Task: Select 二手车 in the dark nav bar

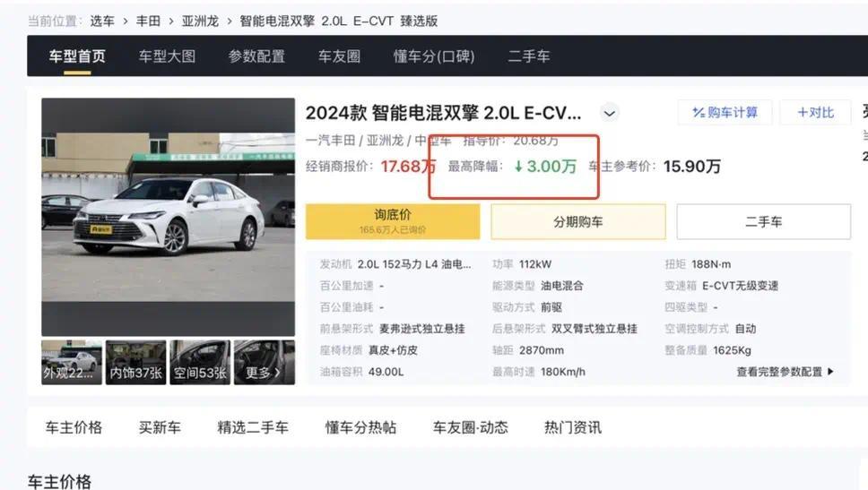Action: (x=529, y=56)
